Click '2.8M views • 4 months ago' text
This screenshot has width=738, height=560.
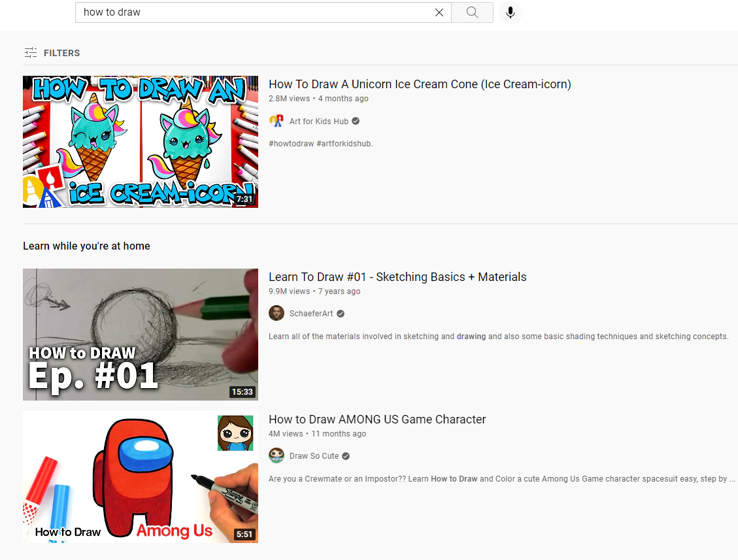tap(318, 99)
